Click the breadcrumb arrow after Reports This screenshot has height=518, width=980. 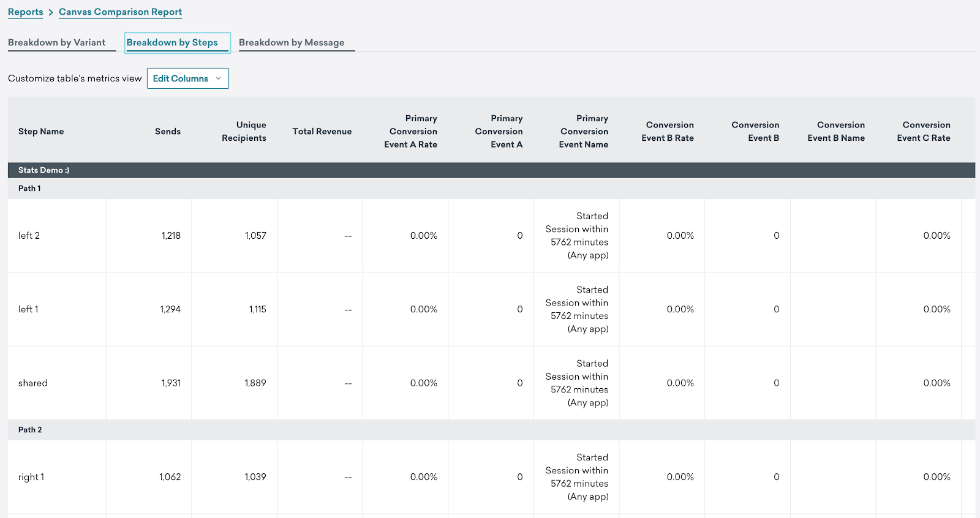click(51, 12)
